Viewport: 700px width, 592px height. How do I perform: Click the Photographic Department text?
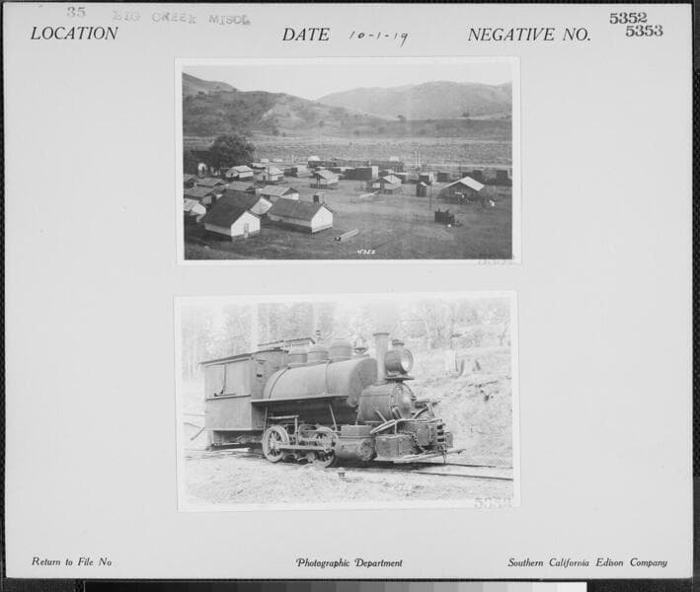tap(349, 562)
